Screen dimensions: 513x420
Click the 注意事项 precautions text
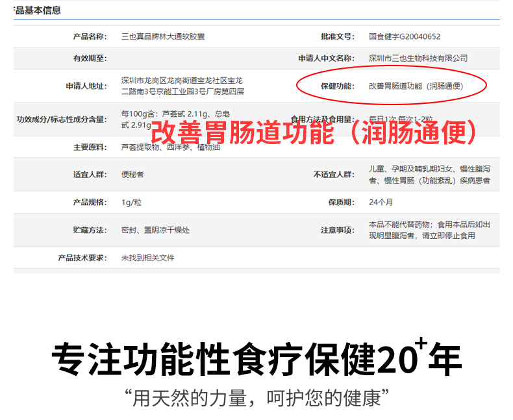tap(429, 230)
